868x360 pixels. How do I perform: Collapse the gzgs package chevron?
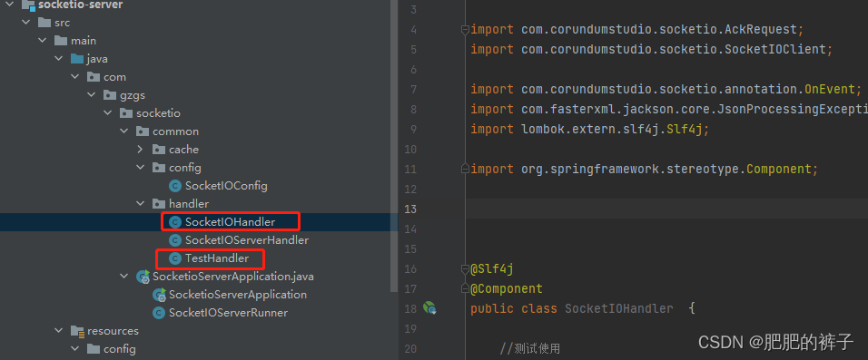(x=92, y=95)
